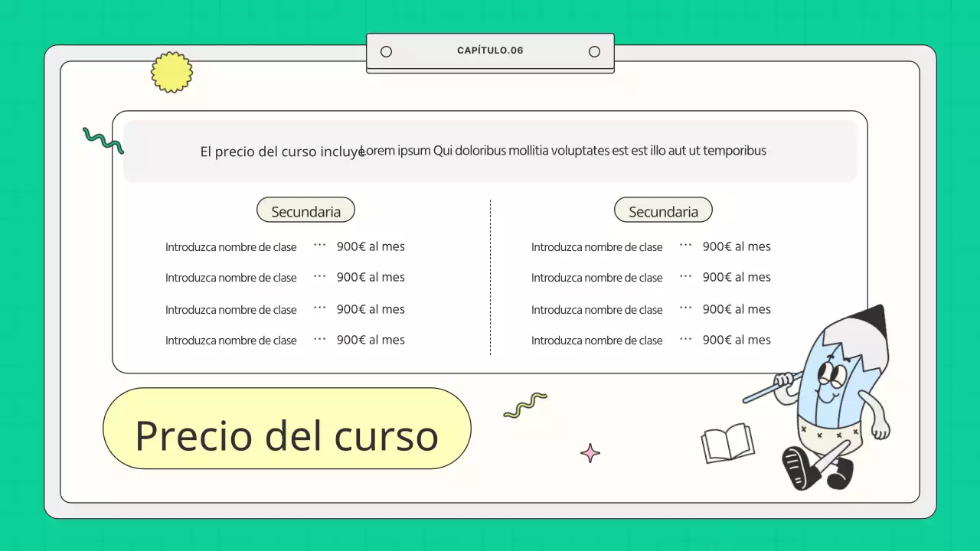This screenshot has width=980, height=551.
Task: Select the left Secundaria pill label
Action: pos(305,210)
